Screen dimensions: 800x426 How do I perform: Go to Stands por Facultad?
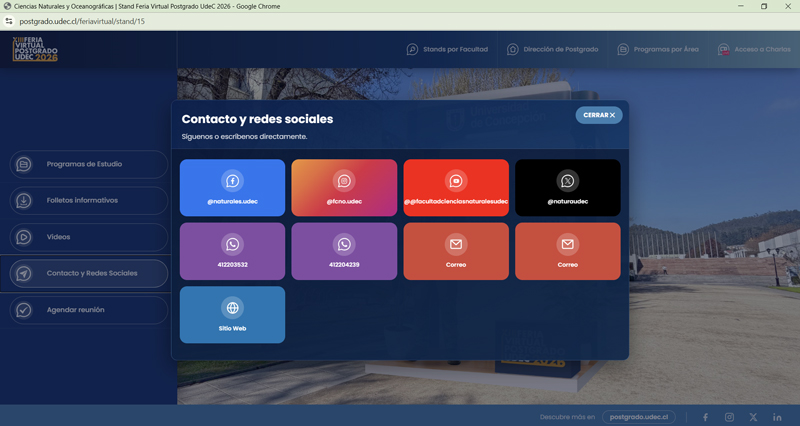pos(447,49)
